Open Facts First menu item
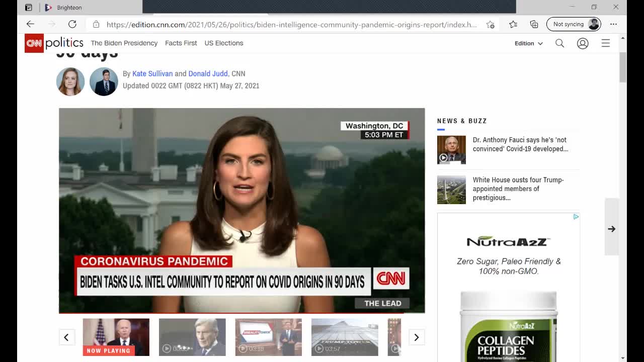The image size is (644, 362). [181, 43]
